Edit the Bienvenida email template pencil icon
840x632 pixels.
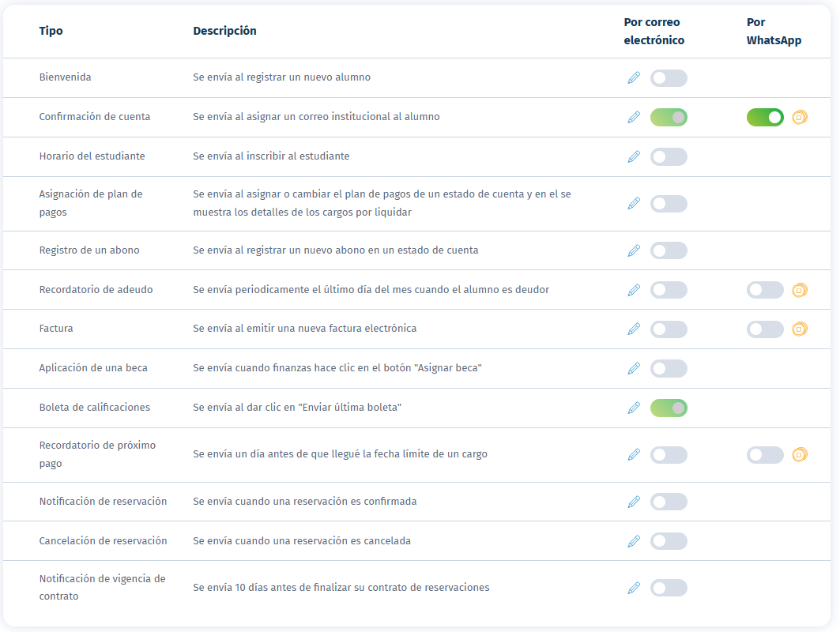634,77
